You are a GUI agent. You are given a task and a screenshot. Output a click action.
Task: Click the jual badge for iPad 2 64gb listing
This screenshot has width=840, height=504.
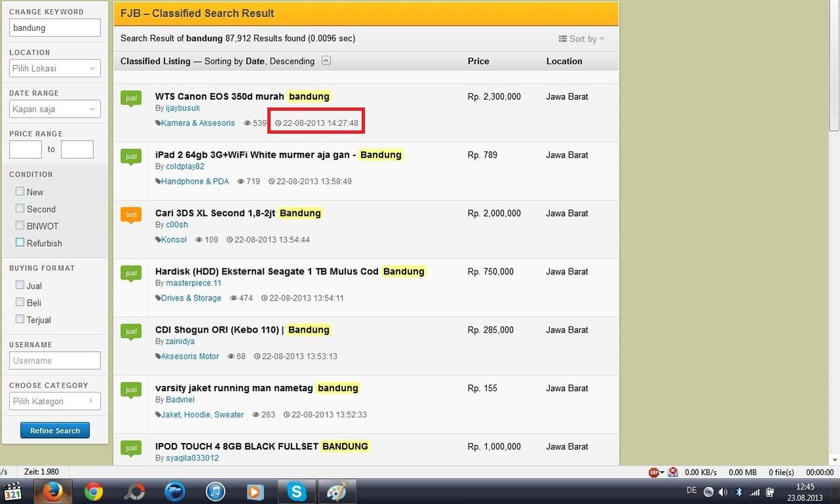(x=131, y=157)
